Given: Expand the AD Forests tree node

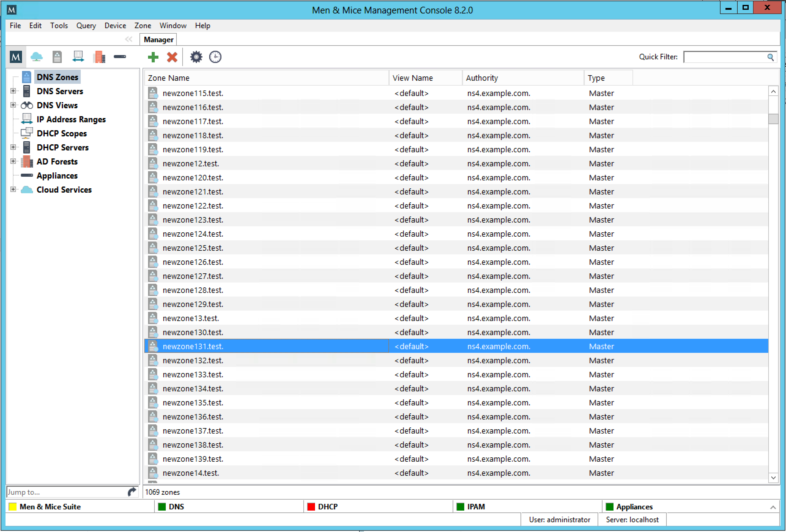Looking at the screenshot, I should pos(13,161).
